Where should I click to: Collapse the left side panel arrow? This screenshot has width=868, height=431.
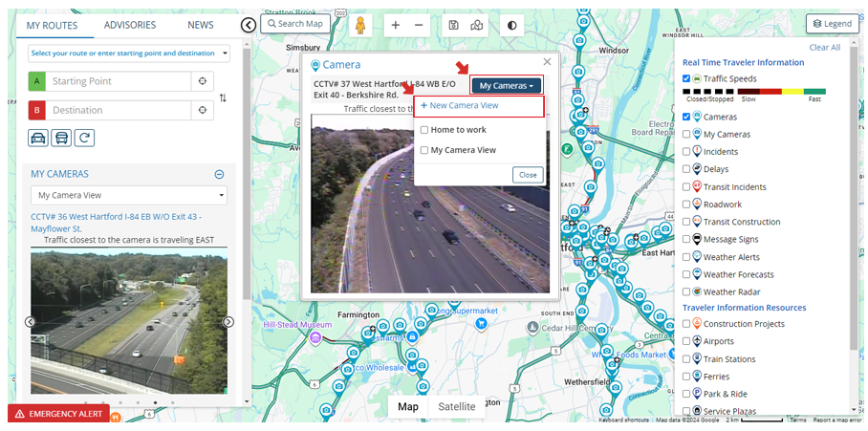249,25
